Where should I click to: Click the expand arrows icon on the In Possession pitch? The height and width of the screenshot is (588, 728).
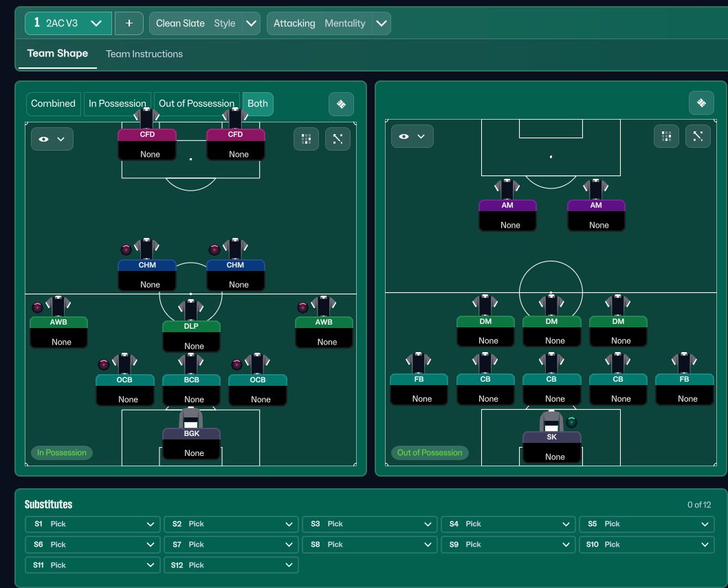[338, 139]
